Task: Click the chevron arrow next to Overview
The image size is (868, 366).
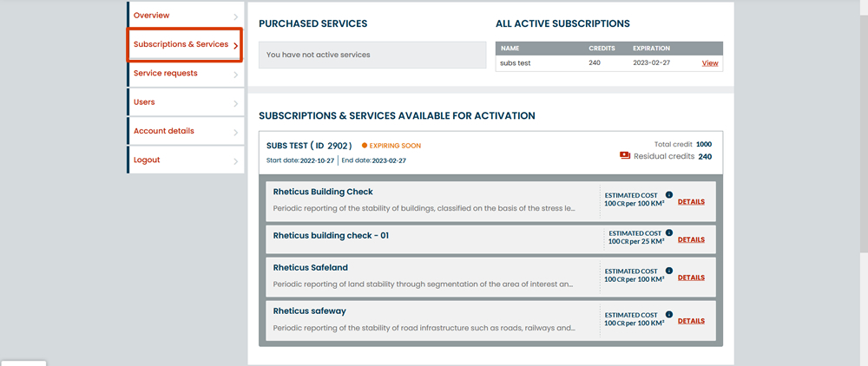Action: pyautogui.click(x=236, y=17)
